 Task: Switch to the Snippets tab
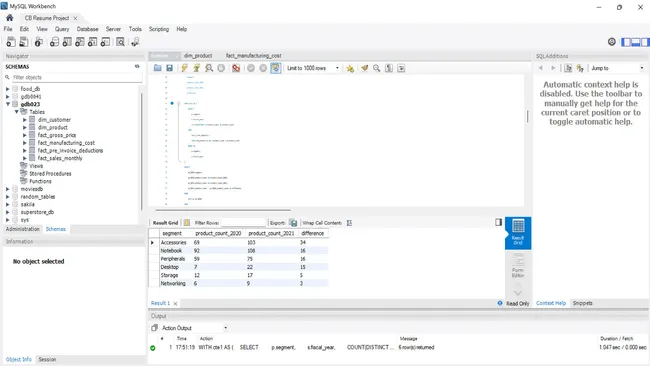tap(582, 303)
